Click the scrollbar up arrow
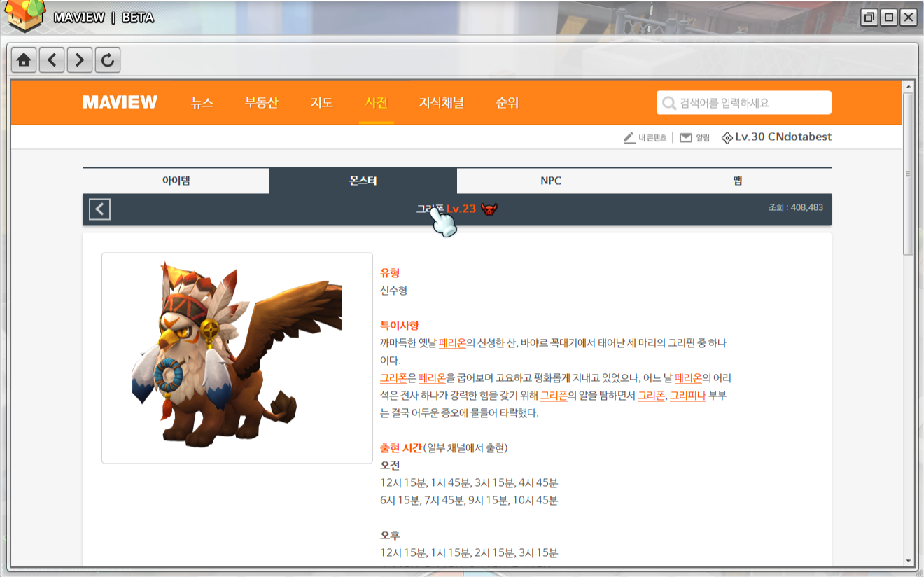This screenshot has width=924, height=577. (x=909, y=86)
